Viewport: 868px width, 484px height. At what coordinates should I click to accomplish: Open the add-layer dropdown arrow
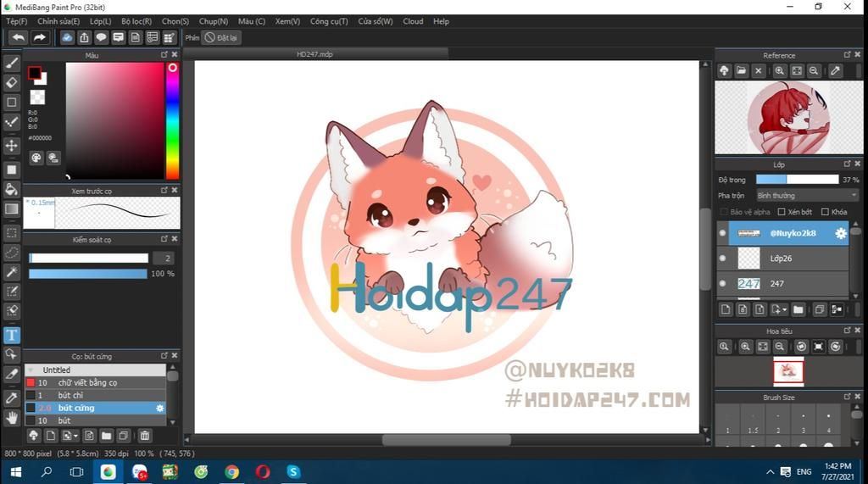tap(784, 309)
